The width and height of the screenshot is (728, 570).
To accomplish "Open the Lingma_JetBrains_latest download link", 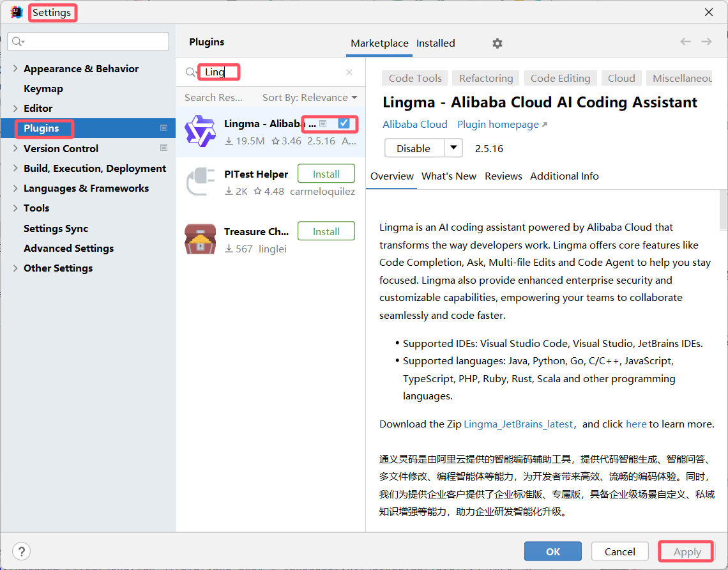I will point(518,424).
